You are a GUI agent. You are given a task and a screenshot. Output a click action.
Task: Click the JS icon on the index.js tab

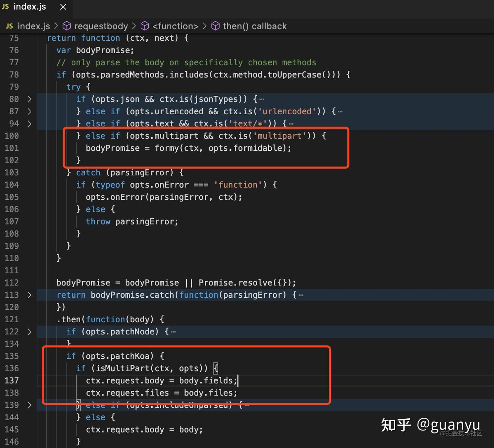click(5, 7)
